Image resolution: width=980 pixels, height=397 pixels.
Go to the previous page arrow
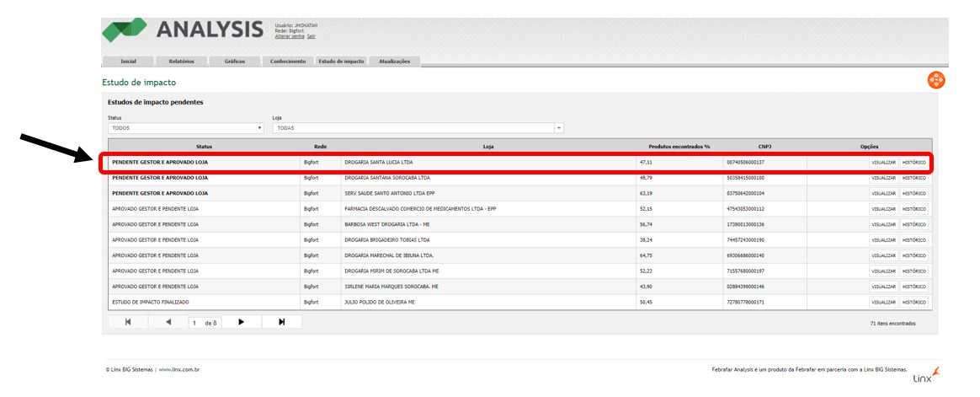tap(168, 322)
